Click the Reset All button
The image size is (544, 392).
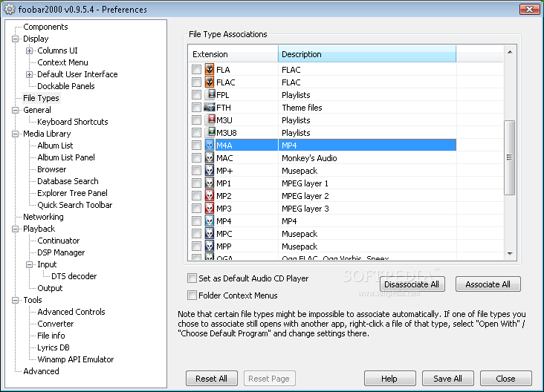point(212,379)
